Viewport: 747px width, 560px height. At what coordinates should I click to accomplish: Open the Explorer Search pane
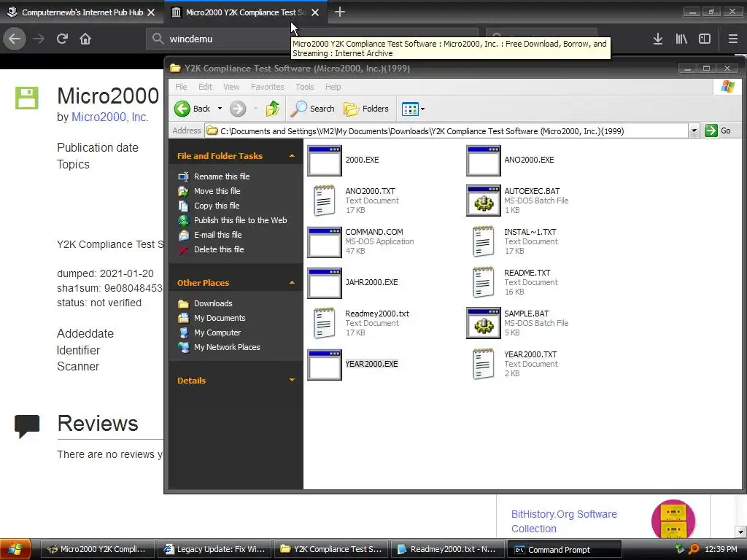click(312, 109)
